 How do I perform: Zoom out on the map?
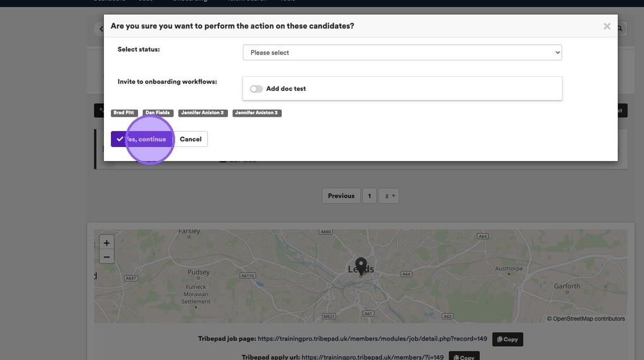(107, 257)
